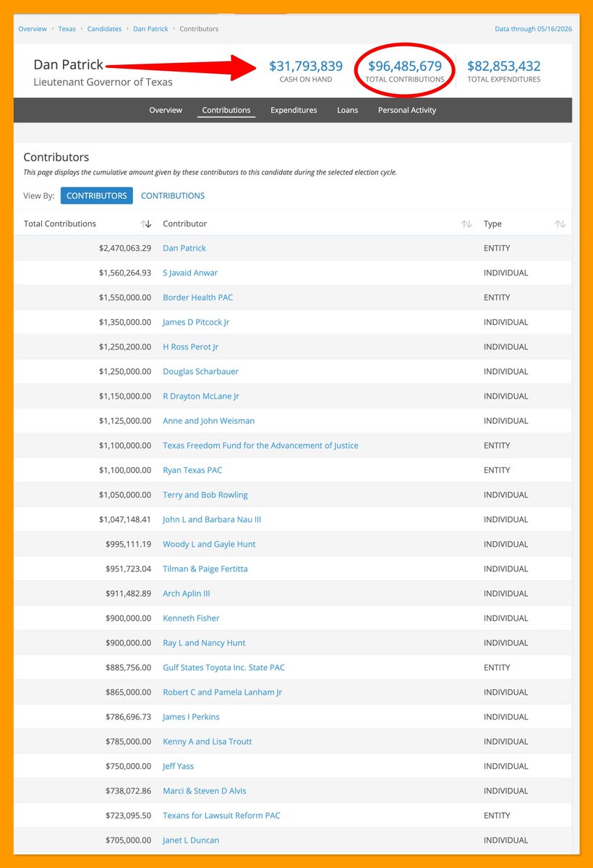
Task: Click the $1,560,264.93 amount cell
Action: click(125, 273)
